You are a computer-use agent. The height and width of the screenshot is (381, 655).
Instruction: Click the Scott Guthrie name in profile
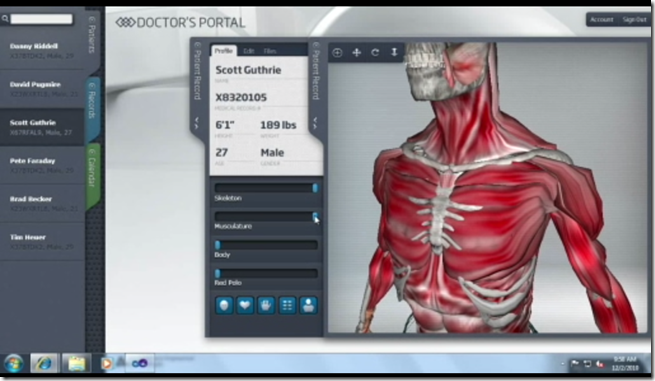(x=248, y=70)
